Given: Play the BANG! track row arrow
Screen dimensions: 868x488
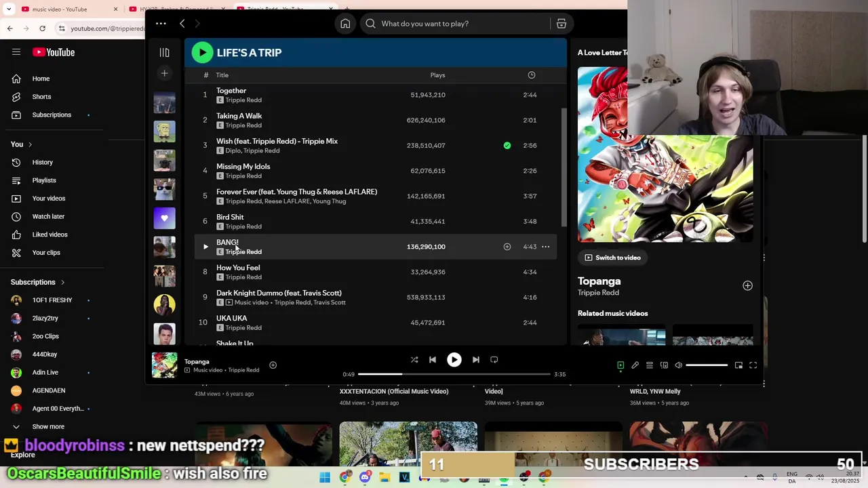Looking at the screenshot, I should coord(205,247).
